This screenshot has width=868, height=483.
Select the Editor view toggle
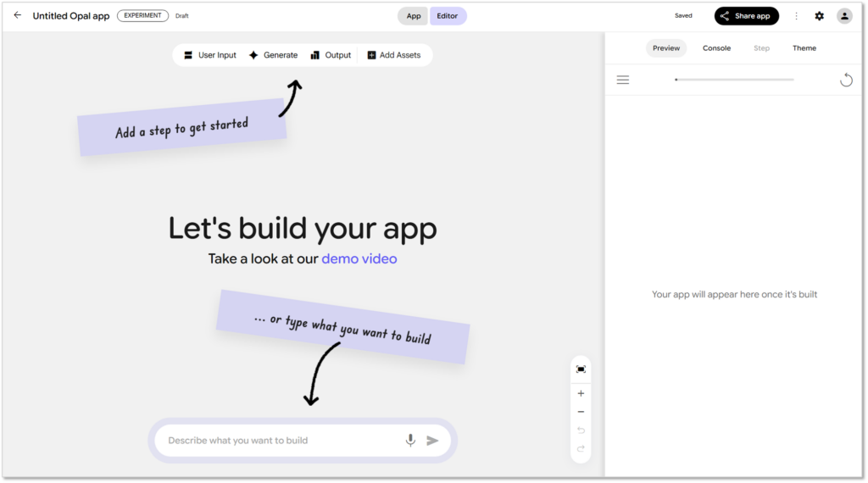(448, 16)
